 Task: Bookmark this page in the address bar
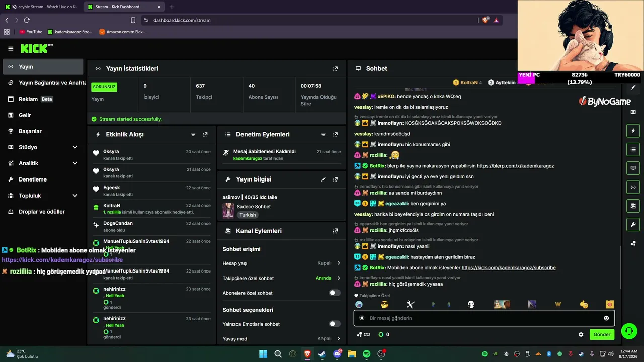pyautogui.click(x=133, y=20)
